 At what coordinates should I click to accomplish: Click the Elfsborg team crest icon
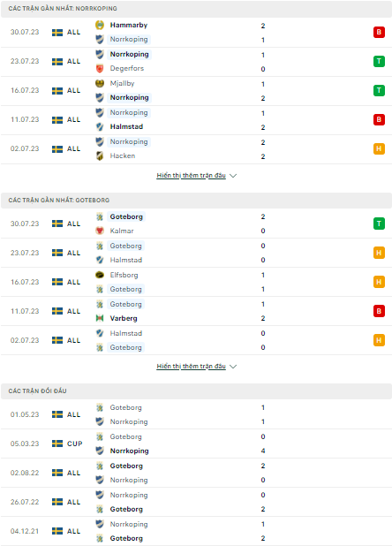100,275
